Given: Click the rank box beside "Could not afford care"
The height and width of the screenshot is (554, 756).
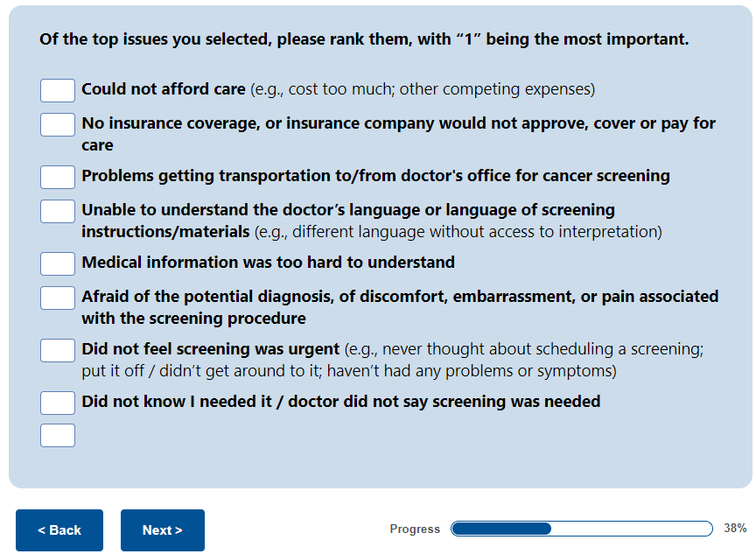Looking at the screenshot, I should pos(58,90).
